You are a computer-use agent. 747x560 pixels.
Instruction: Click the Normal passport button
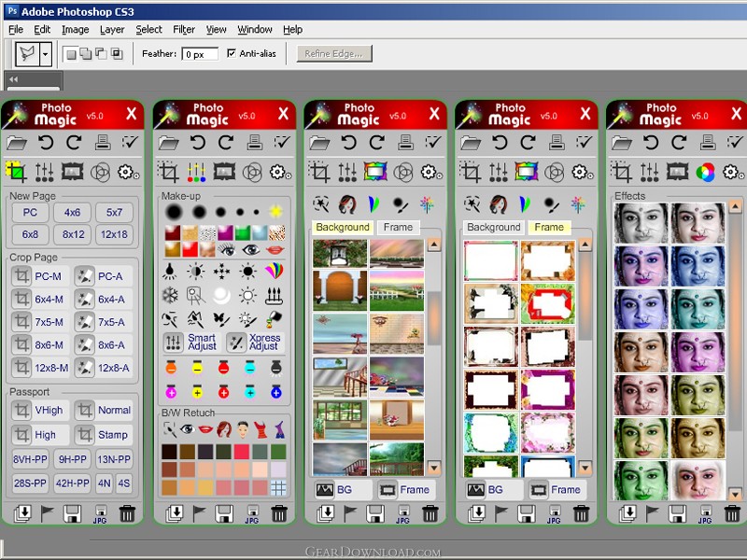104,410
